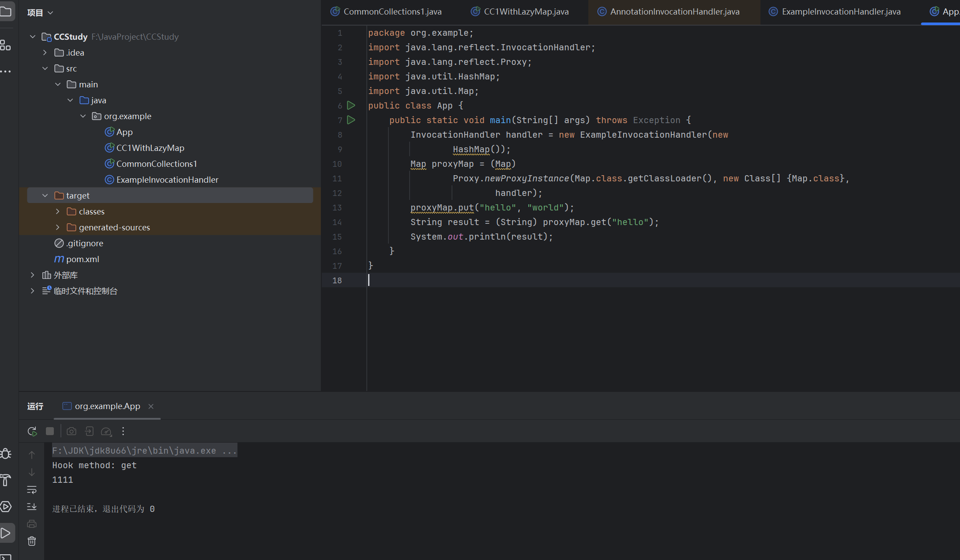Click the clear all trash icon
Viewport: 960px width, 560px height.
(32, 541)
